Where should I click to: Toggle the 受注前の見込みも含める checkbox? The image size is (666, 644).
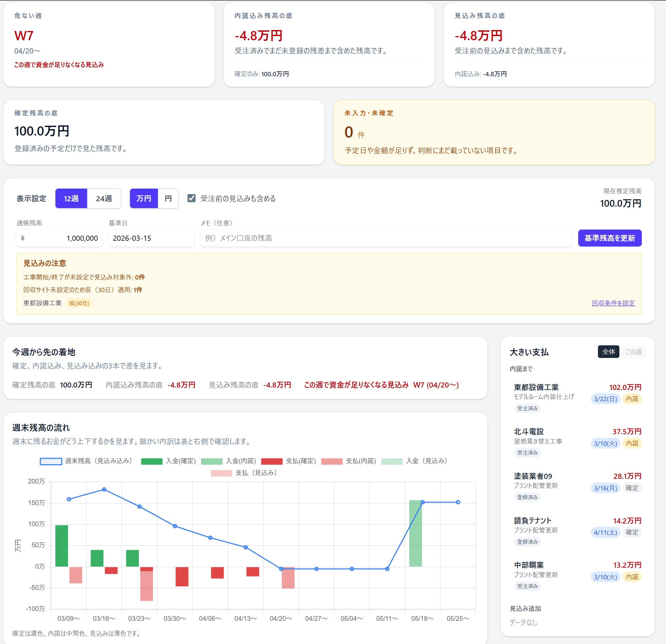192,198
